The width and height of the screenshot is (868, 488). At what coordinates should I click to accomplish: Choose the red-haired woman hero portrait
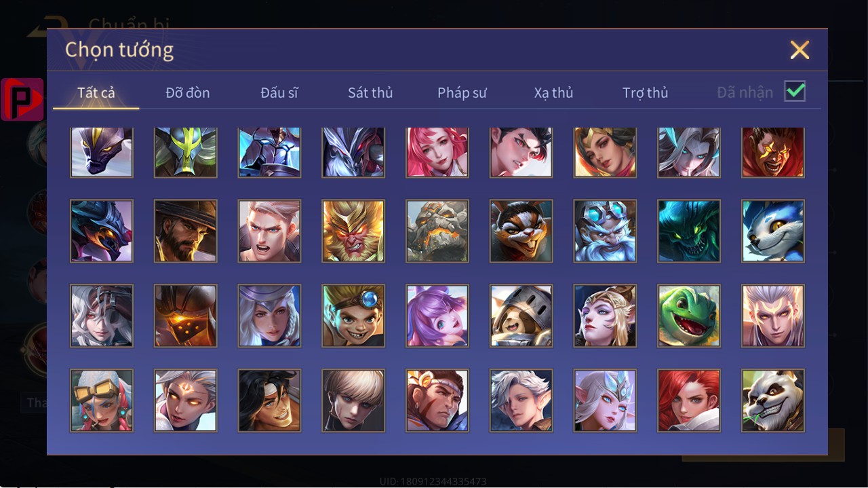[689, 400]
